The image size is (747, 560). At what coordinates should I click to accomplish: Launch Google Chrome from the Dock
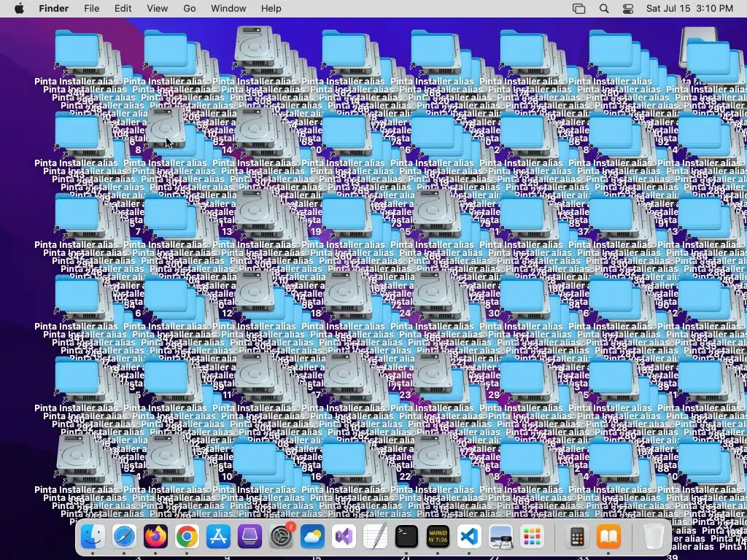pos(187,537)
